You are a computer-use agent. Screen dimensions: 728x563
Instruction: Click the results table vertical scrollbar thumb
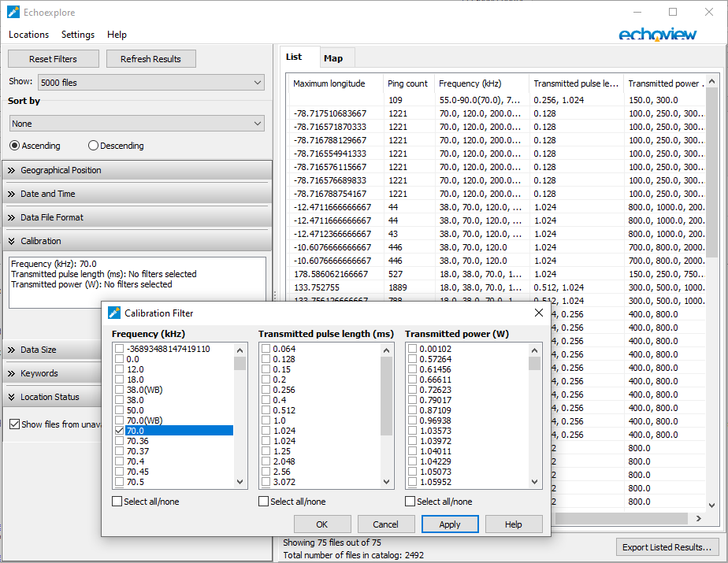711,172
